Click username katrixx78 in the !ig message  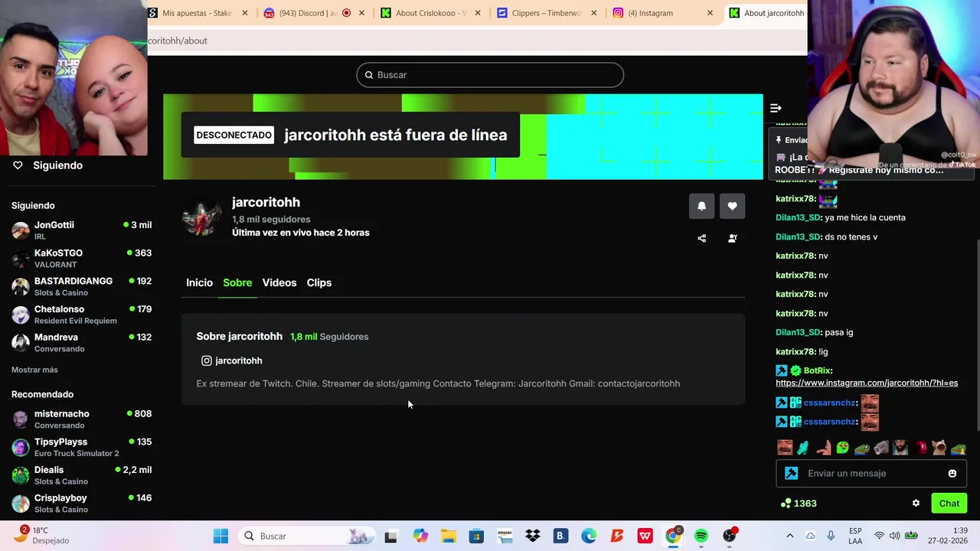click(795, 352)
